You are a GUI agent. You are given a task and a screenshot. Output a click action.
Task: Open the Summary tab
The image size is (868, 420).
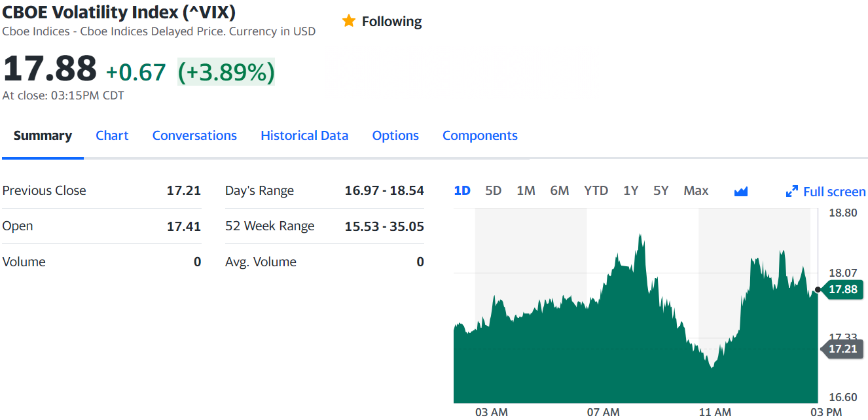tap(43, 135)
